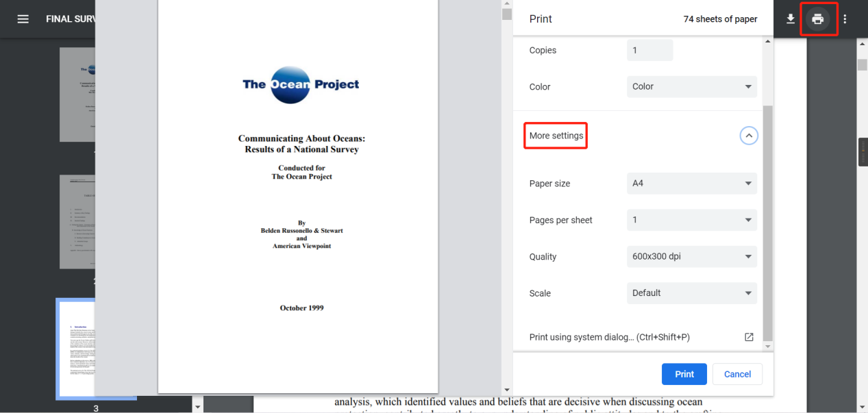The height and width of the screenshot is (413, 868).
Task: Click the PDF page scrollbar up arrow
Action: tap(863, 45)
